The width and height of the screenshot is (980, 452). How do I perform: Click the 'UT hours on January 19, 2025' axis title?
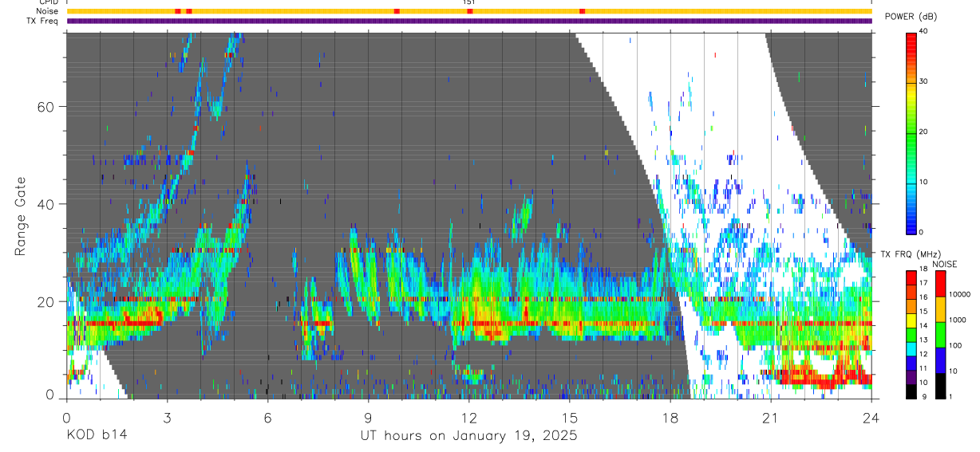pos(468,436)
